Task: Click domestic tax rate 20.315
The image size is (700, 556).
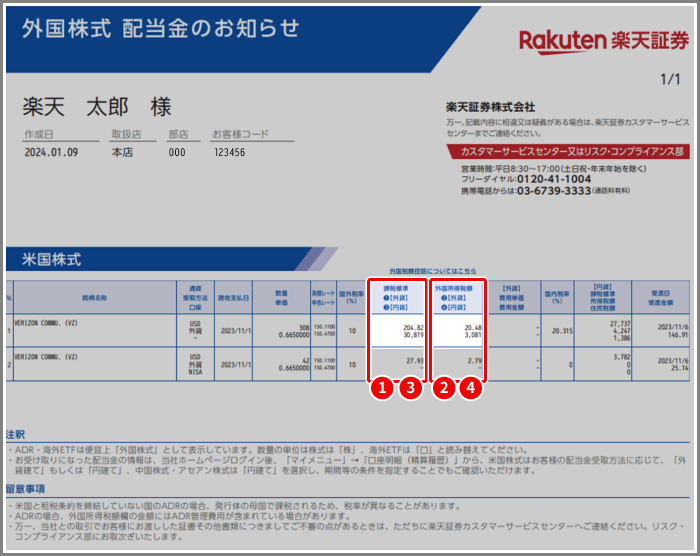Action: click(x=562, y=331)
